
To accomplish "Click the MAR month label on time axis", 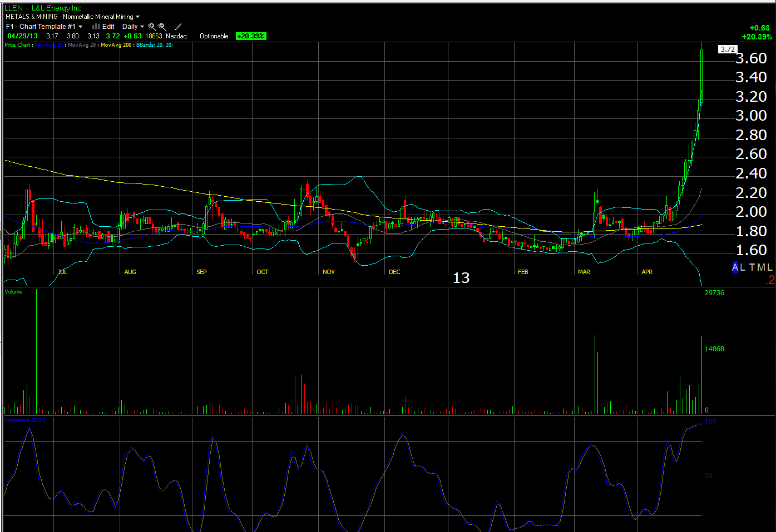I will pos(584,272).
